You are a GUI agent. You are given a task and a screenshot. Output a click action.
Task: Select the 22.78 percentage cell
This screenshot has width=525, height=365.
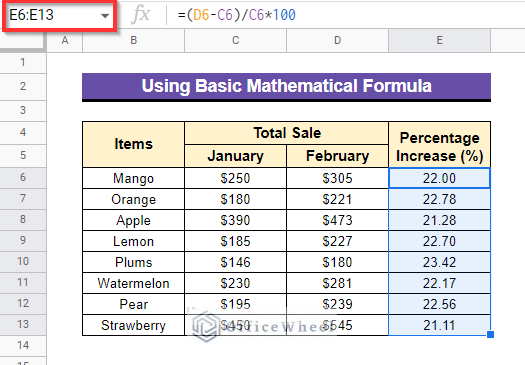tap(439, 199)
